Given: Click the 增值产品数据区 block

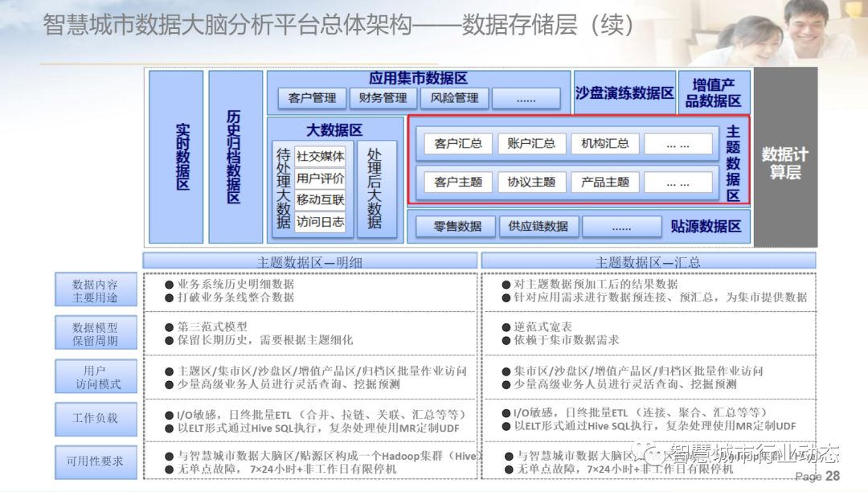Looking at the screenshot, I should 714,92.
